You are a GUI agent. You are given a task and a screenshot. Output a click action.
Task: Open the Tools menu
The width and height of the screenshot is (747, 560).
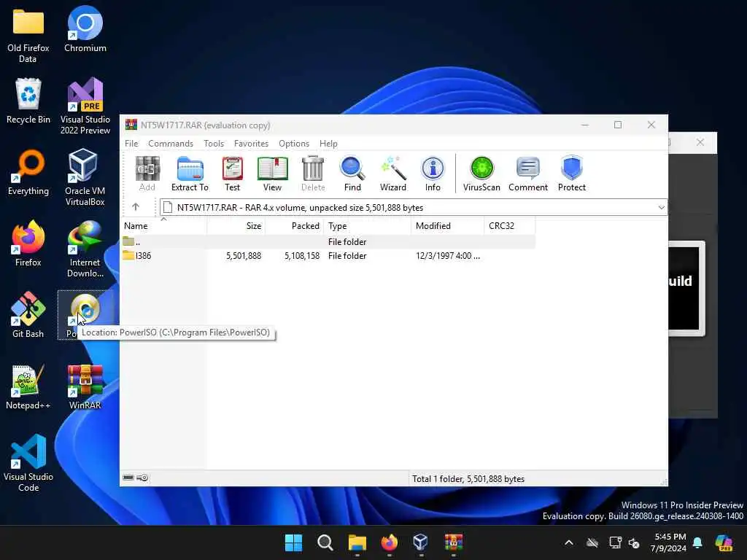[x=214, y=144]
